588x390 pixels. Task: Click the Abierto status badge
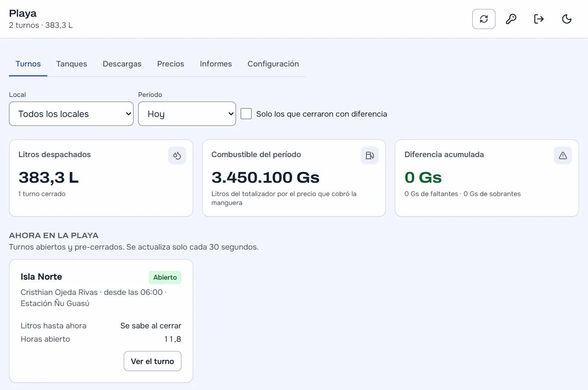[165, 277]
